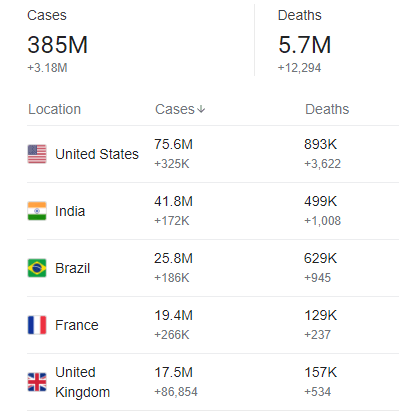Click the 499K deaths value
The width and height of the screenshot is (399, 419).
point(320,201)
